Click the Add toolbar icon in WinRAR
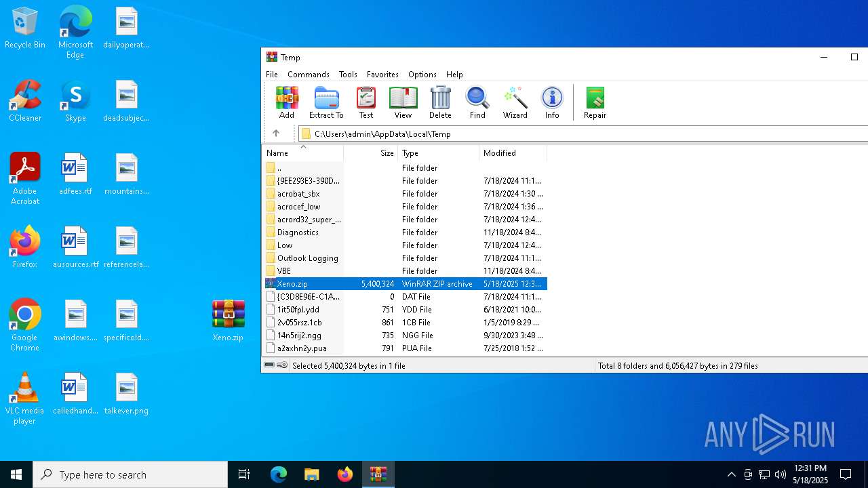Image resolution: width=868 pixels, height=488 pixels. tap(287, 103)
